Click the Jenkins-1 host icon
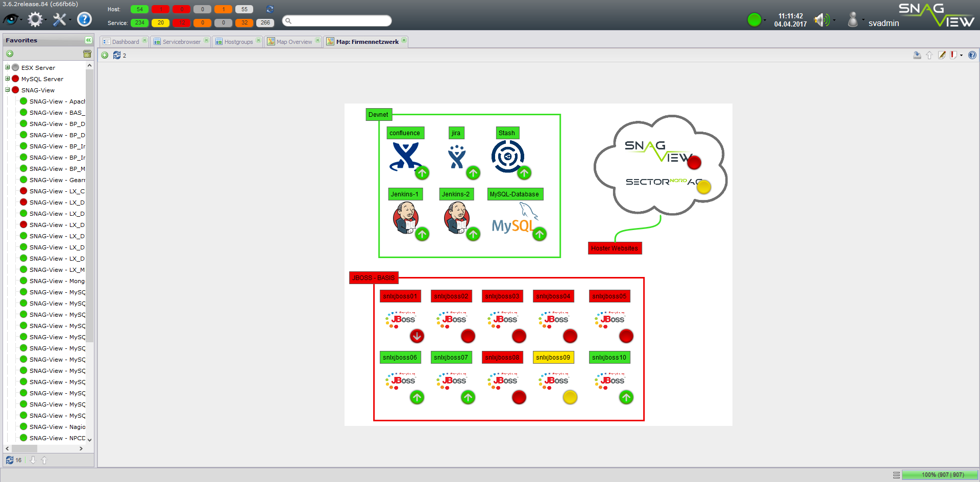 tap(406, 217)
